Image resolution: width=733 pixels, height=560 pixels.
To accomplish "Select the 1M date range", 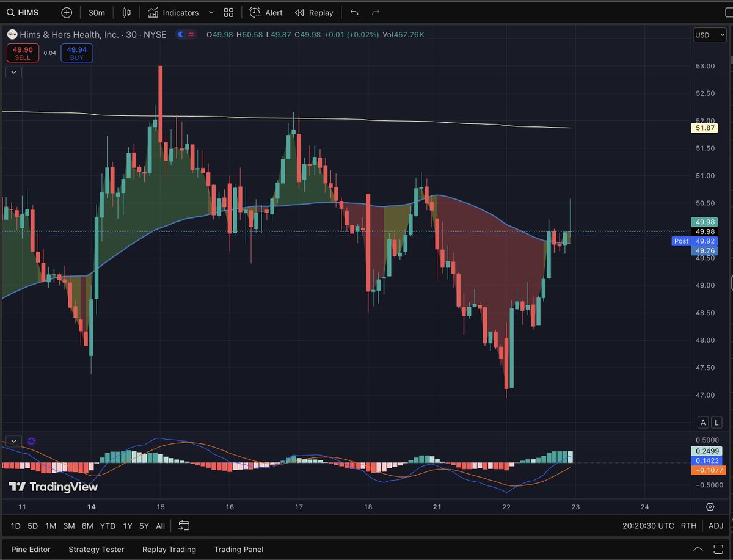I will [x=51, y=526].
